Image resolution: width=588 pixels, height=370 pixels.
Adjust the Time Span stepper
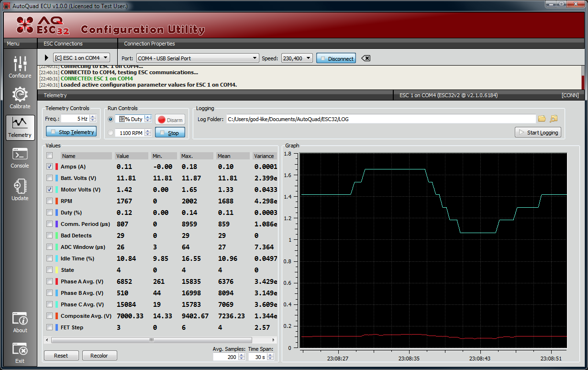tap(269, 357)
